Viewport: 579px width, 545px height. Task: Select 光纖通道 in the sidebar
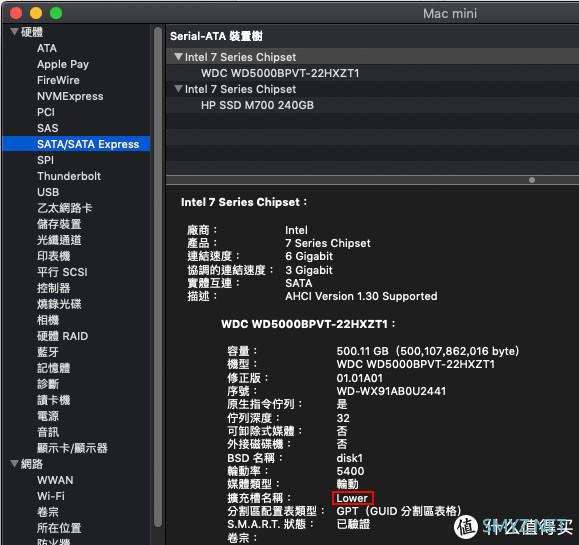point(59,240)
